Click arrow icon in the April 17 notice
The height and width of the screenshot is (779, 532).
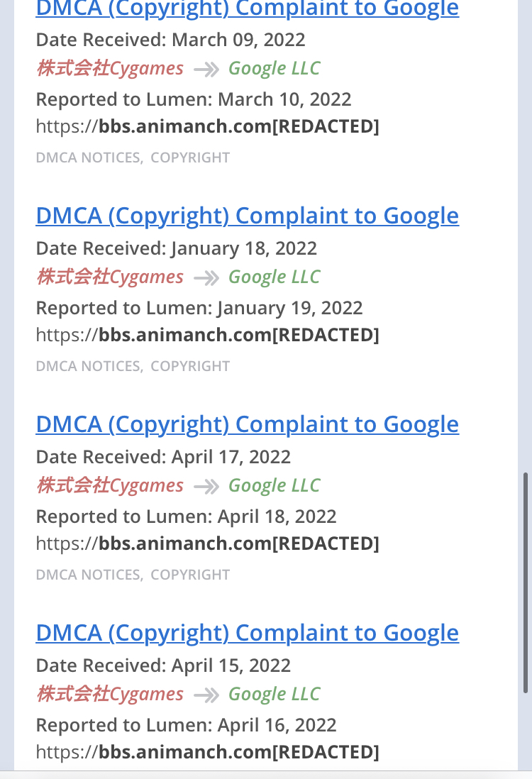(206, 487)
